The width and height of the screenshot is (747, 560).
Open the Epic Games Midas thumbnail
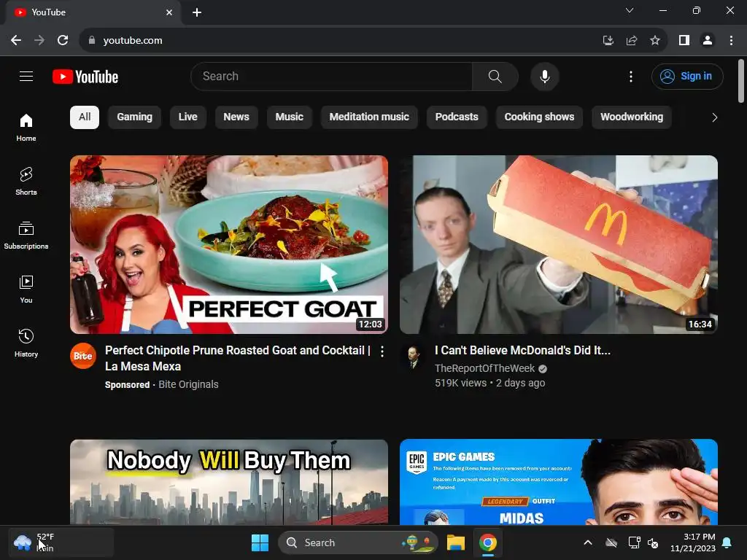point(559,482)
